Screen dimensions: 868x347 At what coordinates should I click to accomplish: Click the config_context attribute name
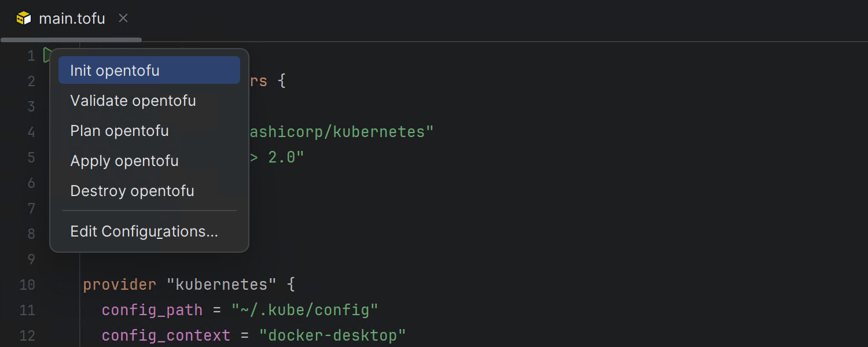pyautogui.click(x=165, y=335)
